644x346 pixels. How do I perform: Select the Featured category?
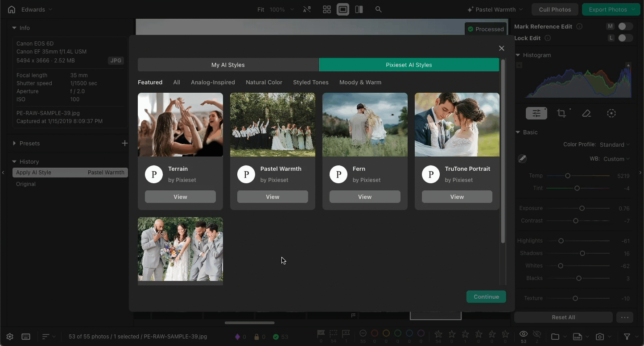pos(150,82)
